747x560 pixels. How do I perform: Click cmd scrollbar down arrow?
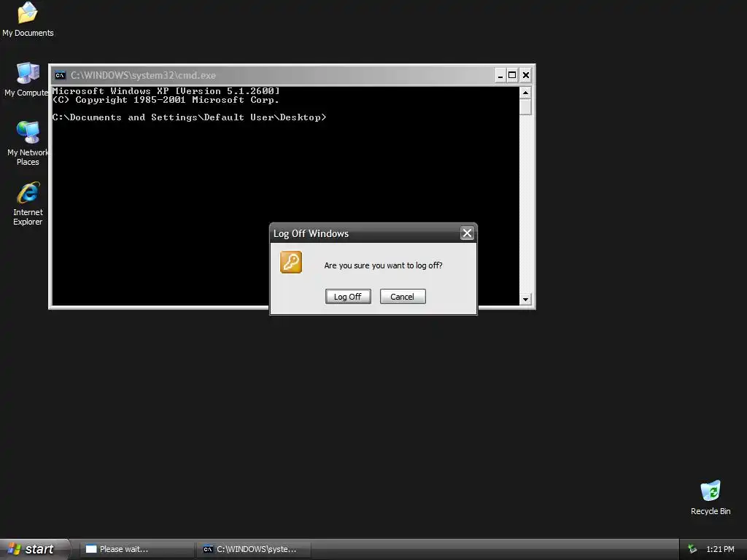[x=525, y=300]
